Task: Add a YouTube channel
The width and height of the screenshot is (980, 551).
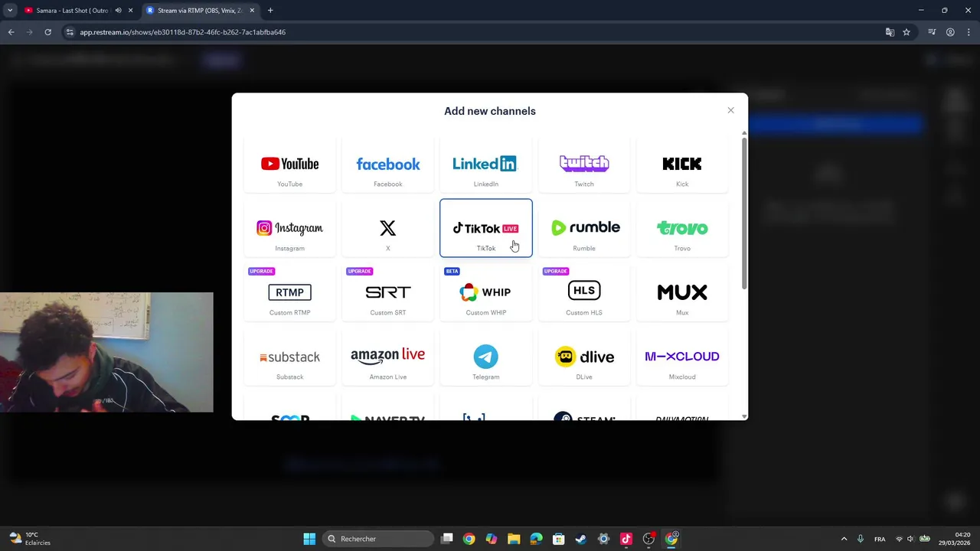Action: [x=289, y=164]
